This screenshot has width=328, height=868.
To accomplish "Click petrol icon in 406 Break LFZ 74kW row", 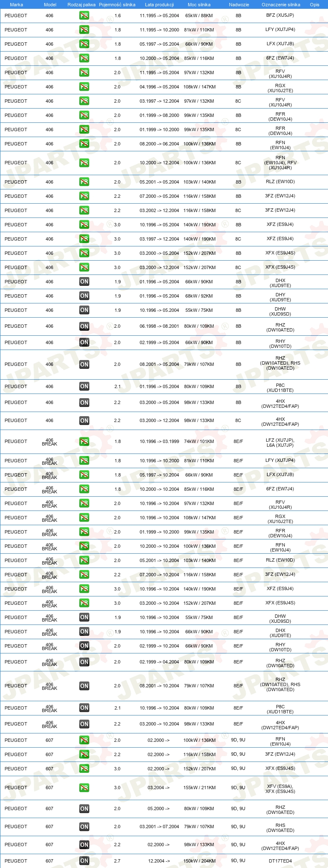I will coord(84,442).
